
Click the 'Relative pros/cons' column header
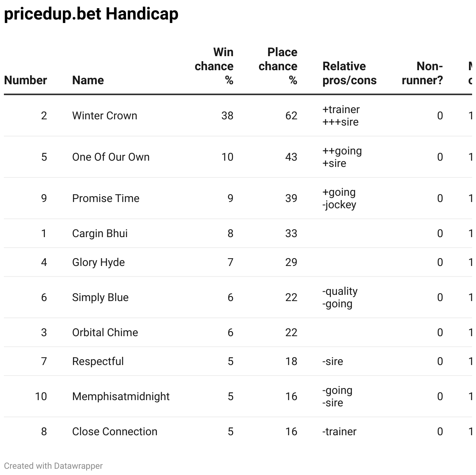[x=349, y=73]
